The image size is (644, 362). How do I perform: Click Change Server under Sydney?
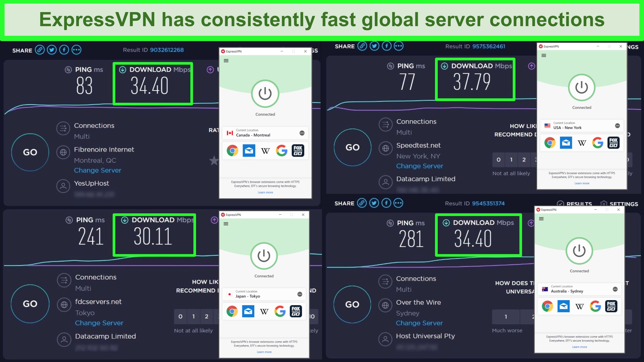click(419, 323)
